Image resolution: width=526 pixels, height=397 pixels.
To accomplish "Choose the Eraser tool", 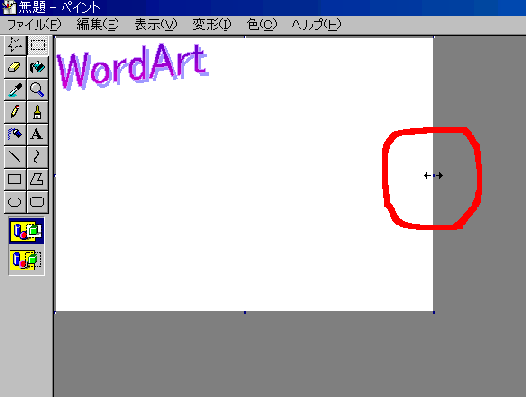I will coord(15,67).
